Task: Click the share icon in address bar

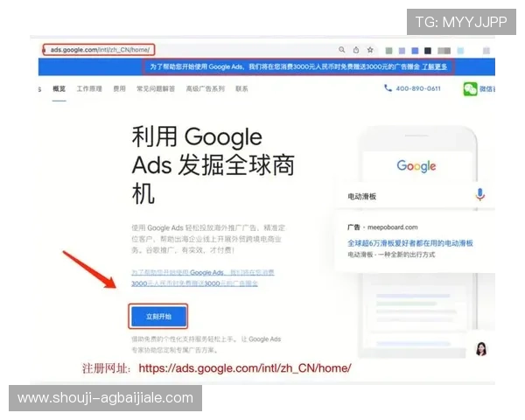Action: (356, 50)
